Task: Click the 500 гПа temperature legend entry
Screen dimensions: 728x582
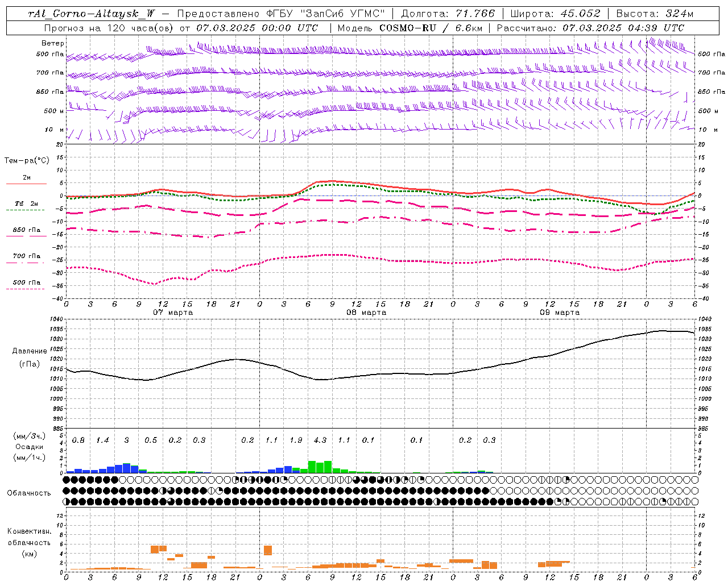Action: point(26,282)
